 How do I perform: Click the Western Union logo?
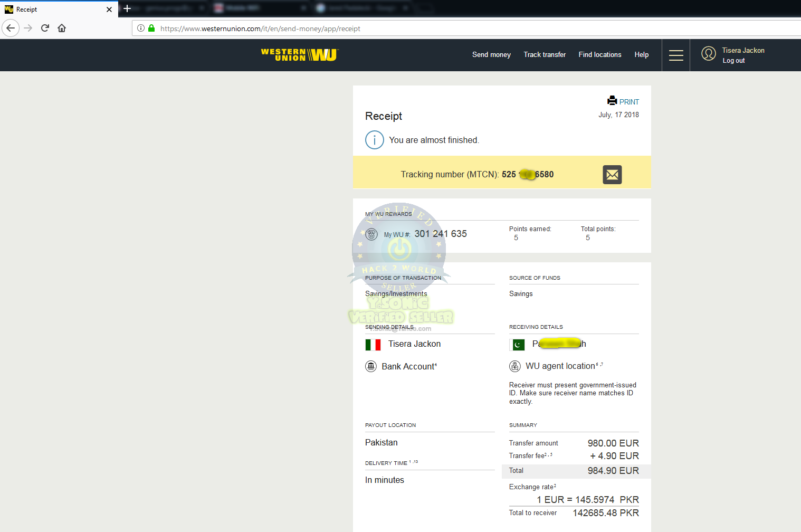[300, 55]
